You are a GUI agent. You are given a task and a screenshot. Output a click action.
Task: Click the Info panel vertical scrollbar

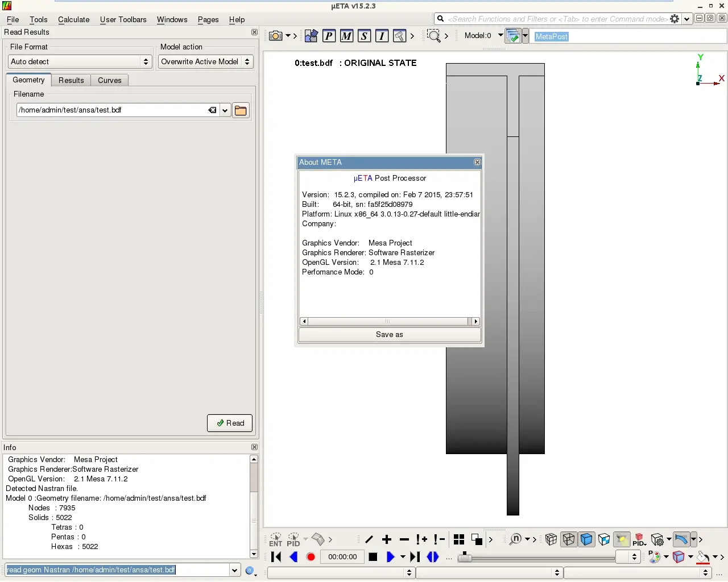click(x=254, y=506)
